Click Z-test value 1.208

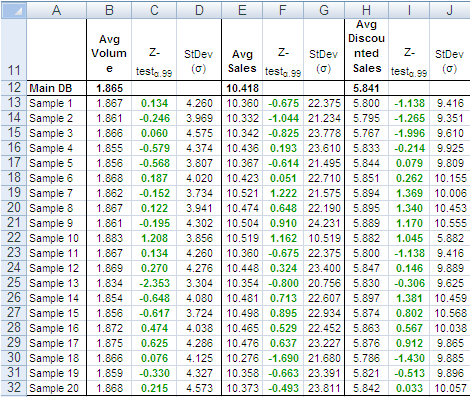point(154,238)
